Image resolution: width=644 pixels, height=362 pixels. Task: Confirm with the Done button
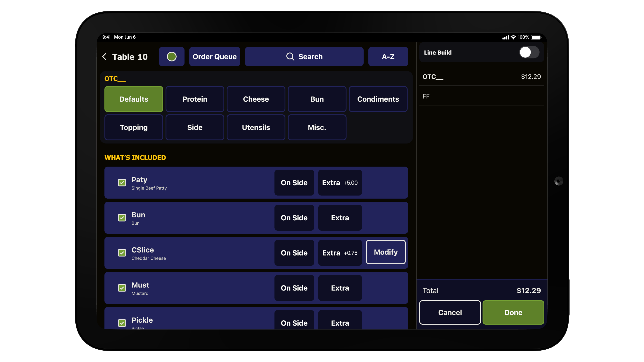point(513,312)
